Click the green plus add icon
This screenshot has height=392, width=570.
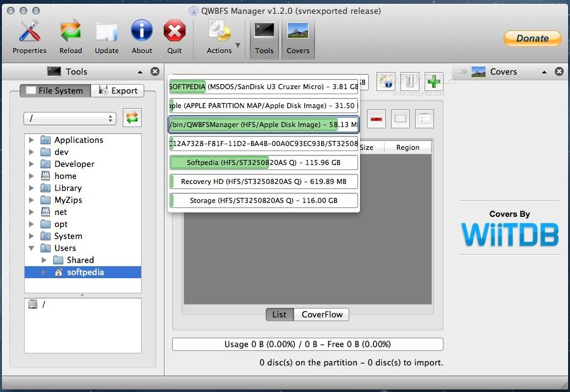point(434,81)
